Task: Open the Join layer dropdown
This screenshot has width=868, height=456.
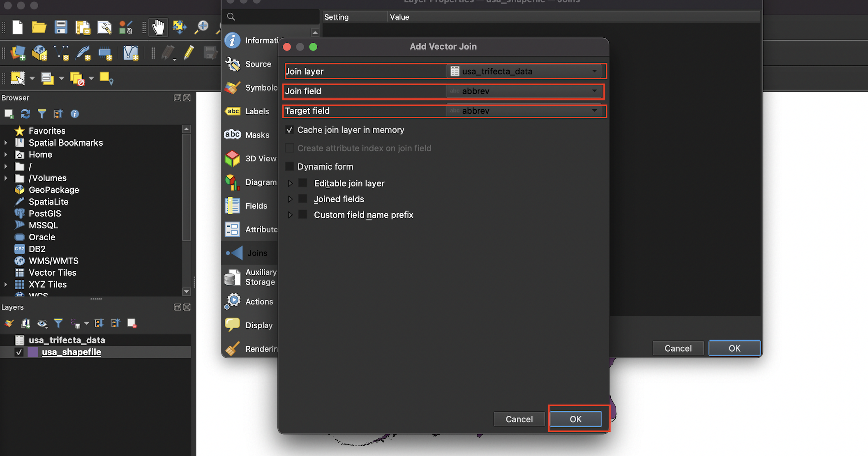Action: [594, 71]
